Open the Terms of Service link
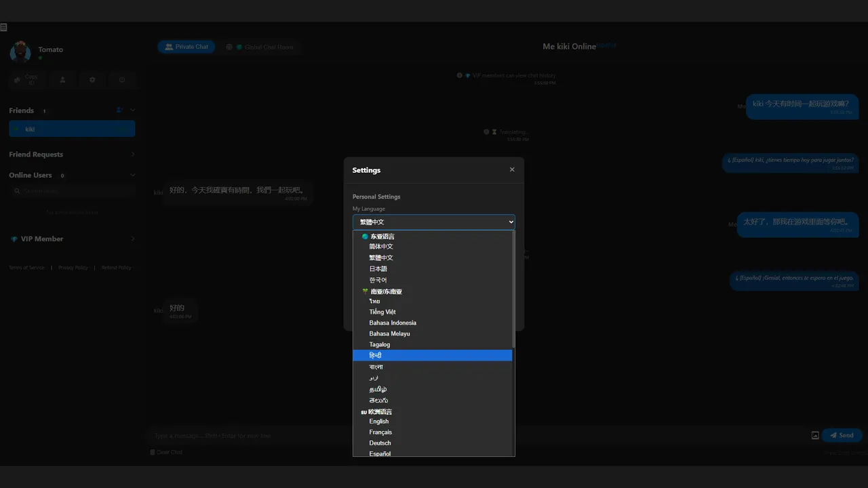 (x=26, y=268)
